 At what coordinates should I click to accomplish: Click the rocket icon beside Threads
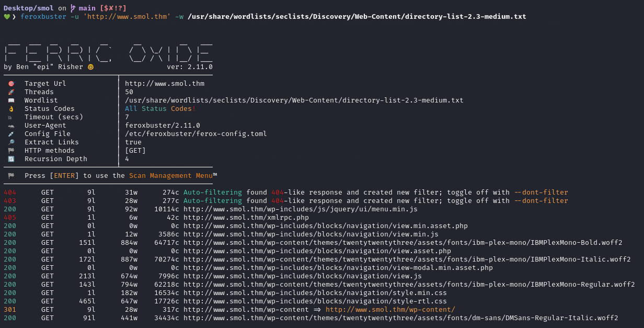point(11,92)
